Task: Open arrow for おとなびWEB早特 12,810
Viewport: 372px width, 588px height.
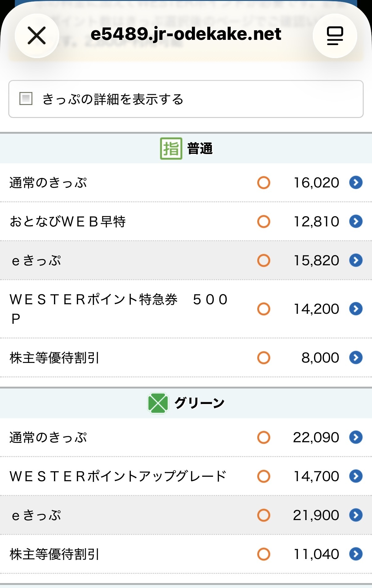Action: pos(356,221)
